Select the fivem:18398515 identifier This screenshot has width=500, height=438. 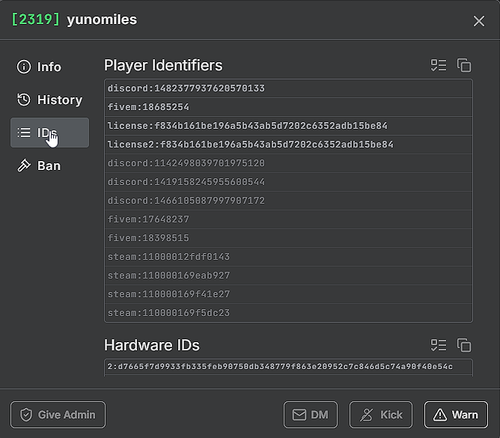click(288, 238)
